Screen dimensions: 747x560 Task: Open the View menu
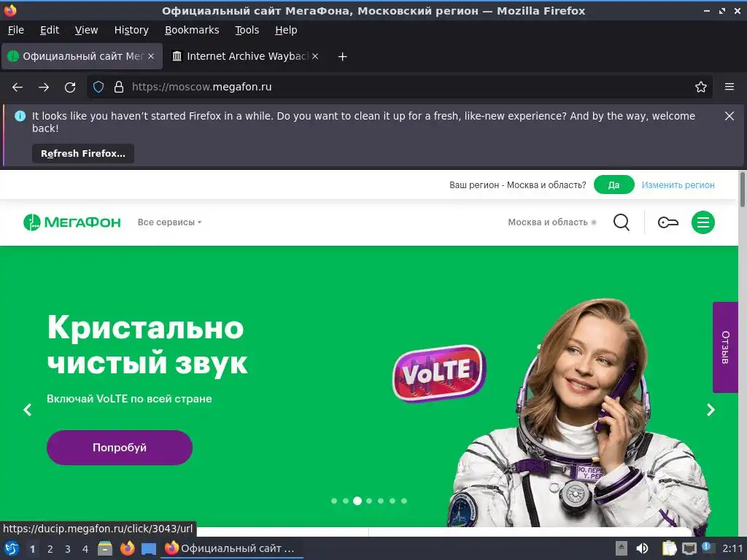[86, 30]
